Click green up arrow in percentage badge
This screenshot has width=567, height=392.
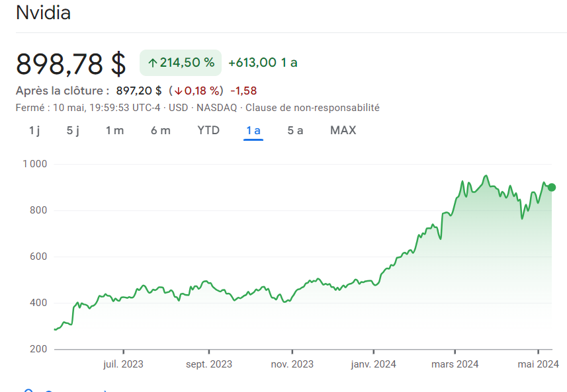pos(152,63)
